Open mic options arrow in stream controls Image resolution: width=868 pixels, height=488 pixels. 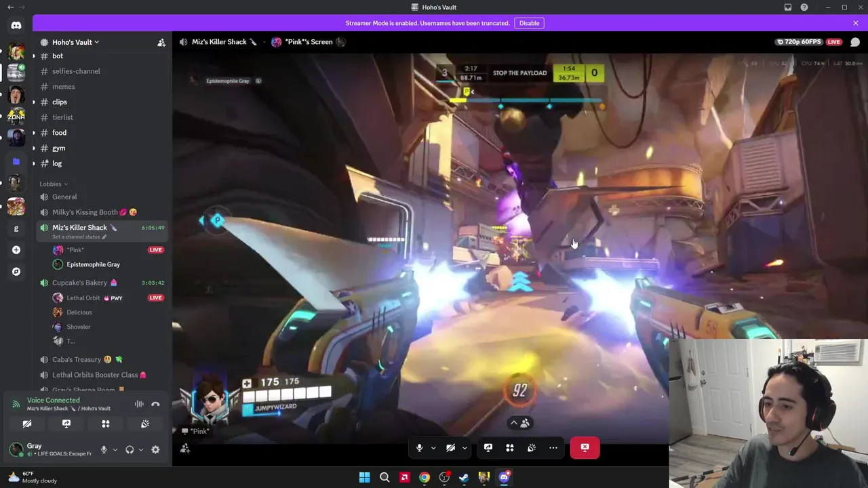[433, 447]
